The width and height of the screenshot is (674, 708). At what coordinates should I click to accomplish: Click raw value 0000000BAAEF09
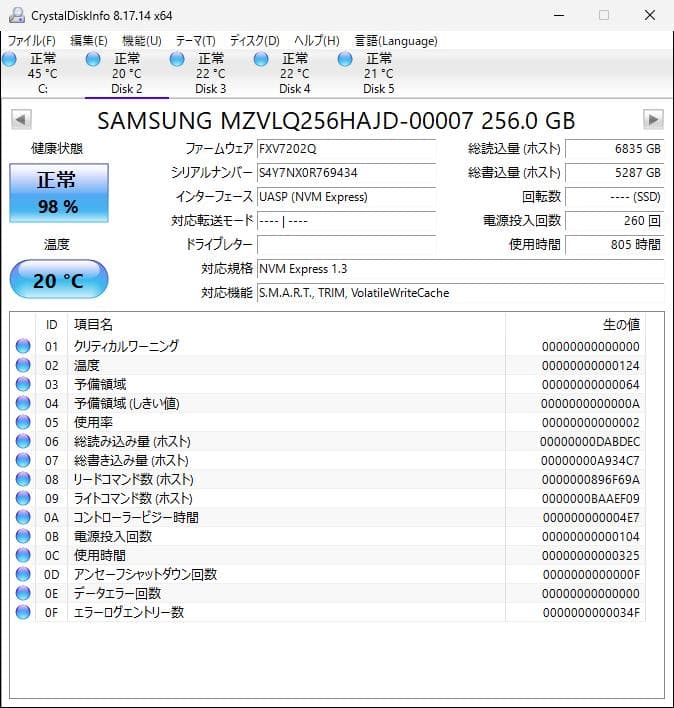pyautogui.click(x=590, y=498)
